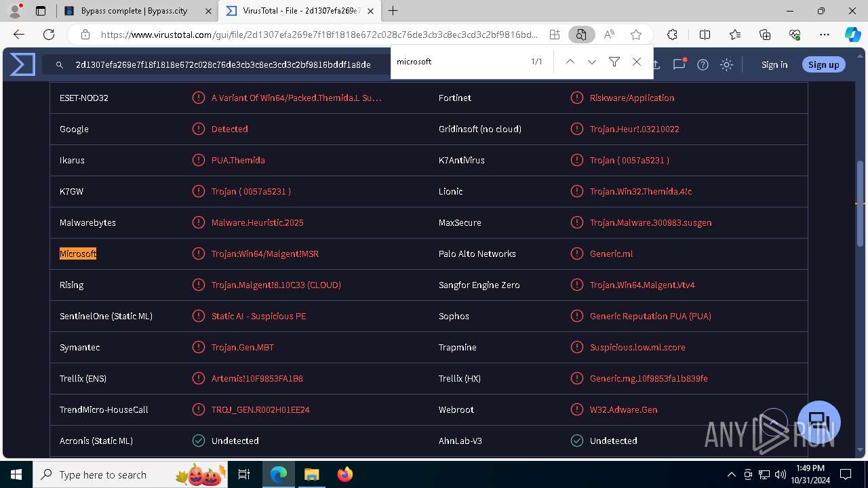The image size is (868, 488).
Task: Click the highlighted Microsoft vendor name
Action: [78, 253]
